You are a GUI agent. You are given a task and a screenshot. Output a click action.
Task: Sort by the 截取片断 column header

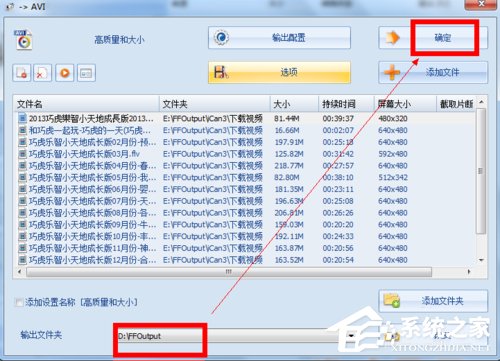[x=456, y=104]
